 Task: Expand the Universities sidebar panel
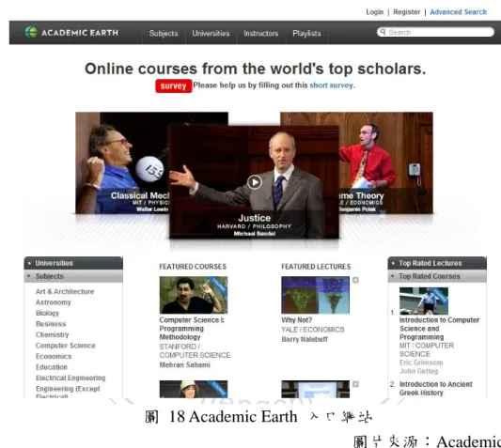tap(73, 263)
